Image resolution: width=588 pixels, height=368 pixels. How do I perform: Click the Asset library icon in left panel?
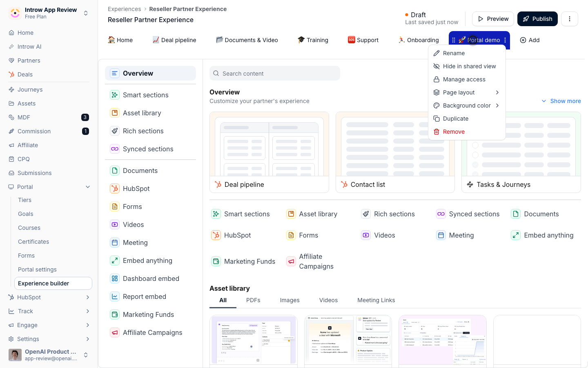point(115,113)
